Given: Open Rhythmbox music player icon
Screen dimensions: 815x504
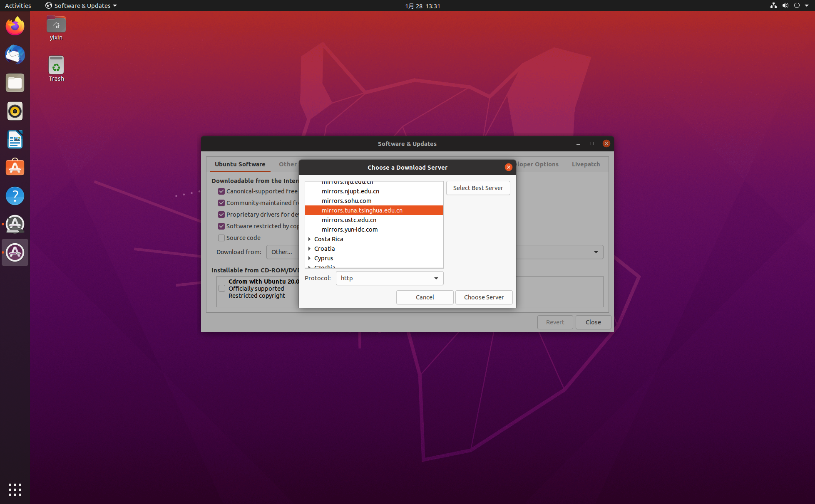Looking at the screenshot, I should pos(15,111).
